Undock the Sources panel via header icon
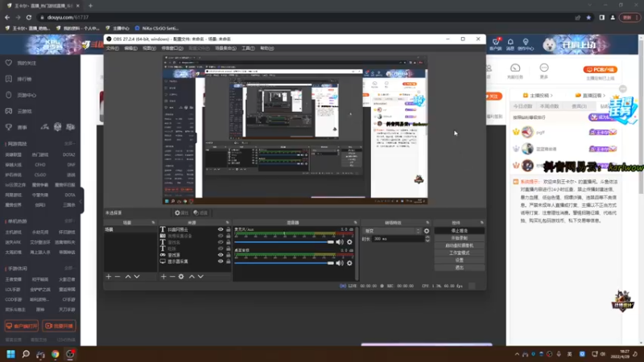Image resolution: width=644 pixels, height=362 pixels. (228, 223)
